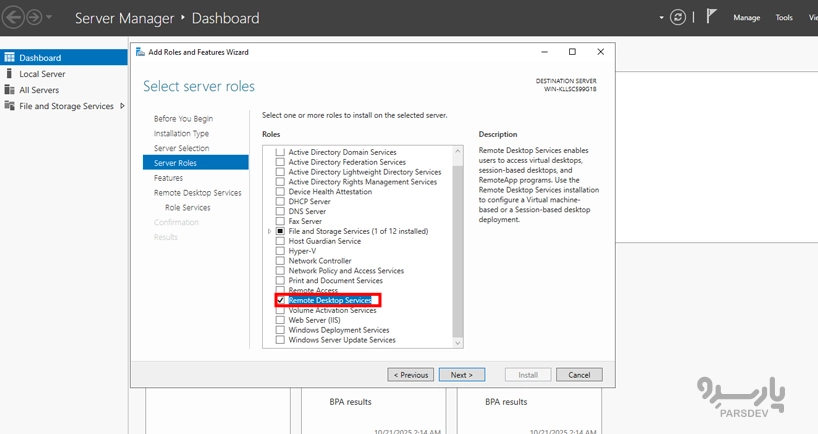Viewport: 818px width, 434px height.
Task: Tick the Hyper-V role checkbox
Action: (x=281, y=251)
